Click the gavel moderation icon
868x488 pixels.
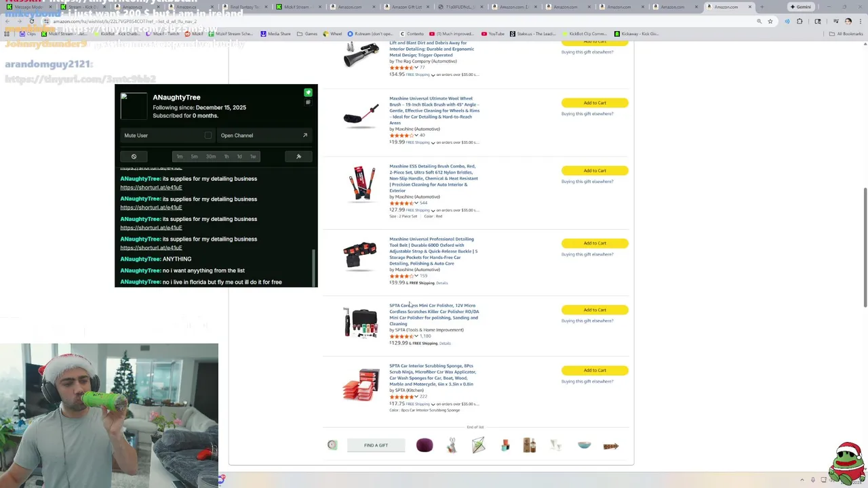click(x=298, y=157)
